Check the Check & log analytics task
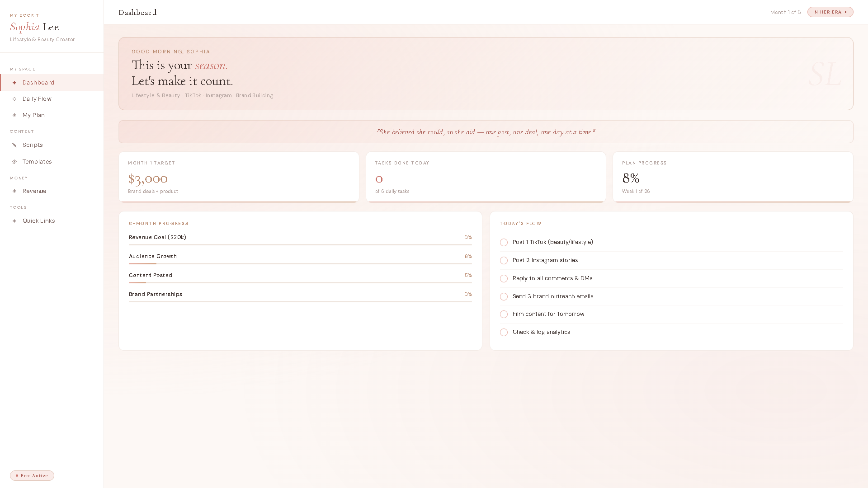 click(504, 333)
